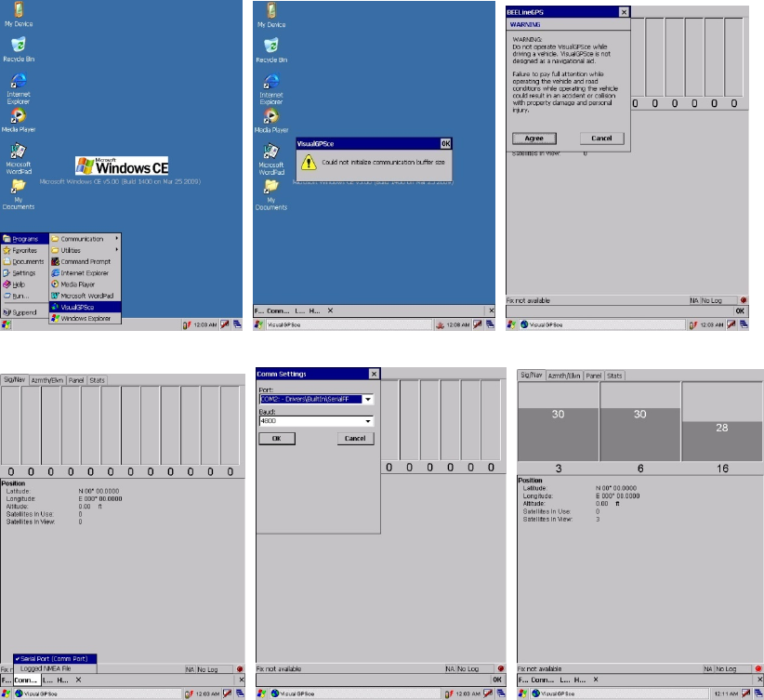Launch Windows Explorer from the Programs submenu
The image size is (764, 700).
[86, 318]
